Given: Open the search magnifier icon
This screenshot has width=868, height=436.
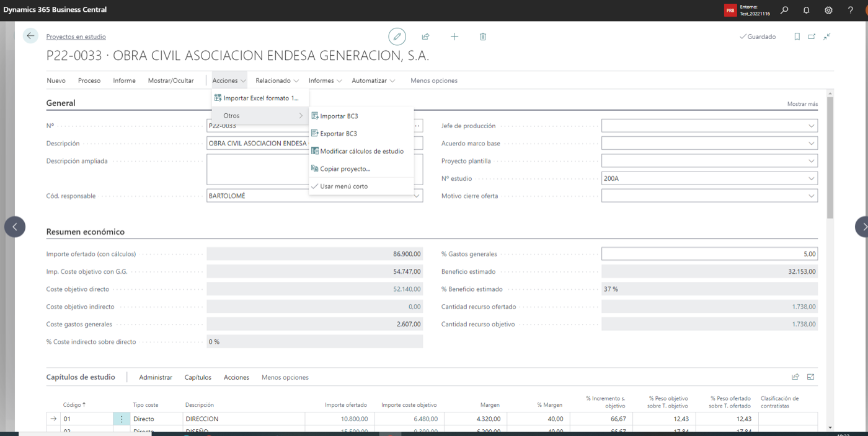Looking at the screenshot, I should (x=784, y=10).
